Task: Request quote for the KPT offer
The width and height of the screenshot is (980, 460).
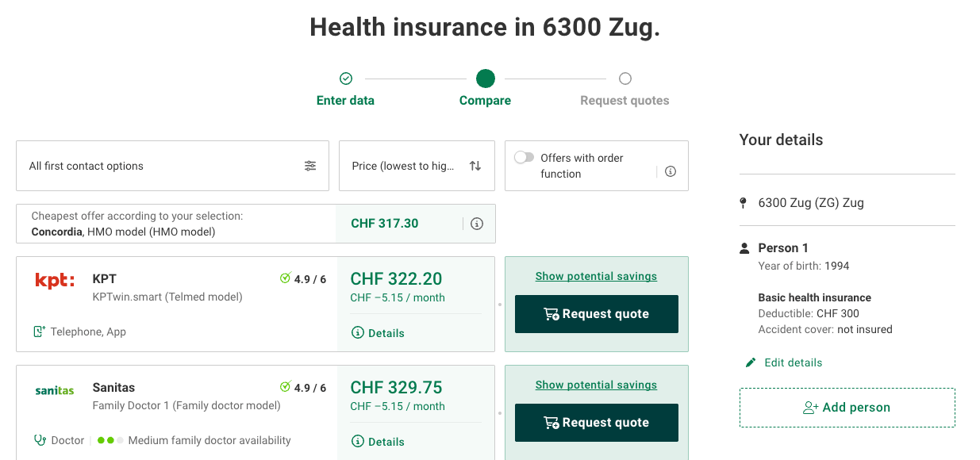Action: (597, 314)
